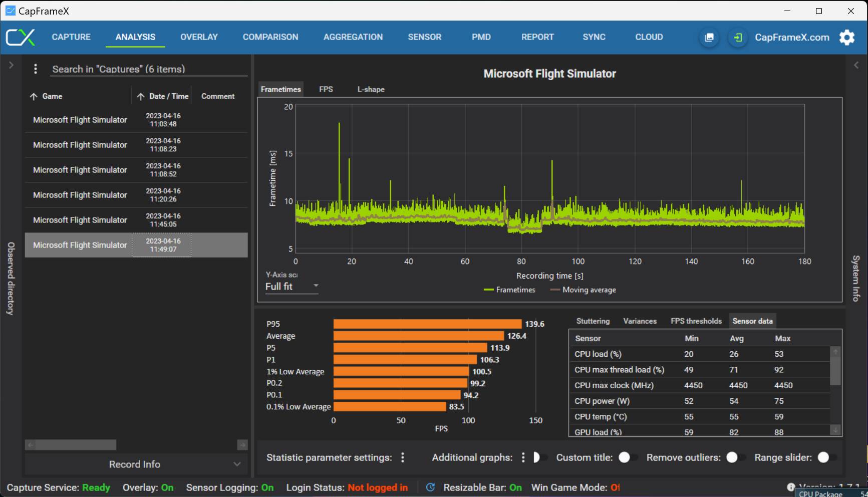Switch to the FPS graph tab
This screenshot has width=868, height=497.
[x=326, y=89]
